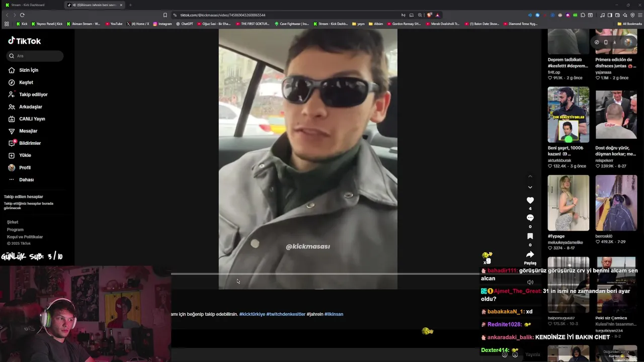
Task: Click fr4t.op username
Action: click(554, 72)
